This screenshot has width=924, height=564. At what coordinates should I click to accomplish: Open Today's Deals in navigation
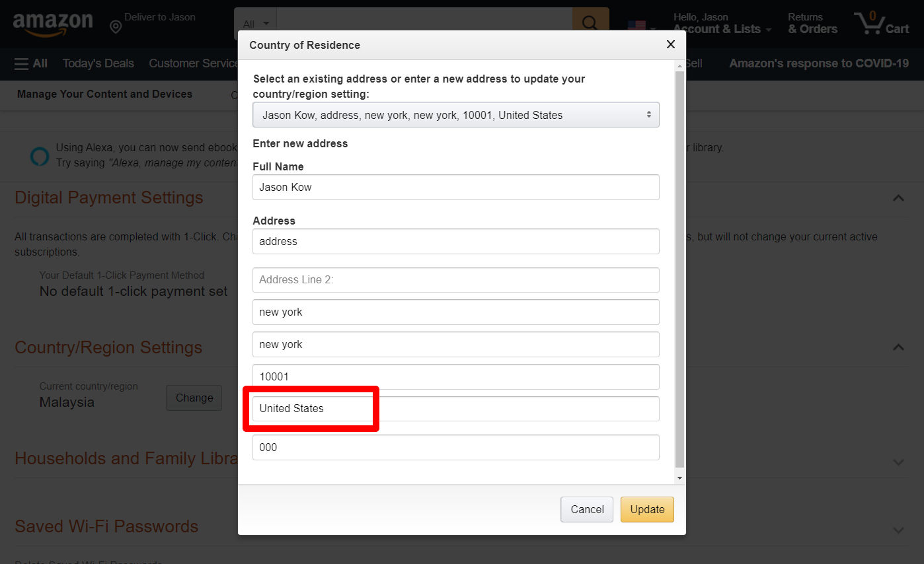pyautogui.click(x=98, y=63)
